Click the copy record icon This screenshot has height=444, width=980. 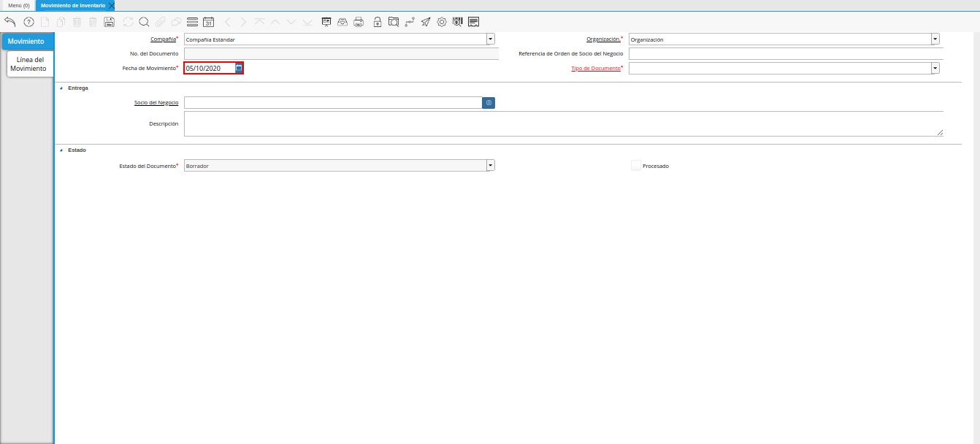pos(61,22)
